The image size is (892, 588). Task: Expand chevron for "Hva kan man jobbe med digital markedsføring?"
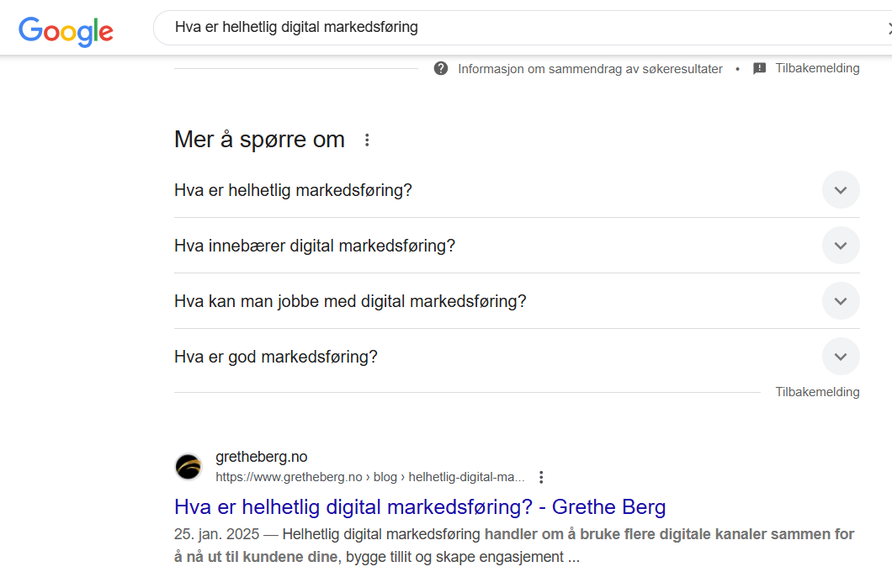tap(840, 301)
